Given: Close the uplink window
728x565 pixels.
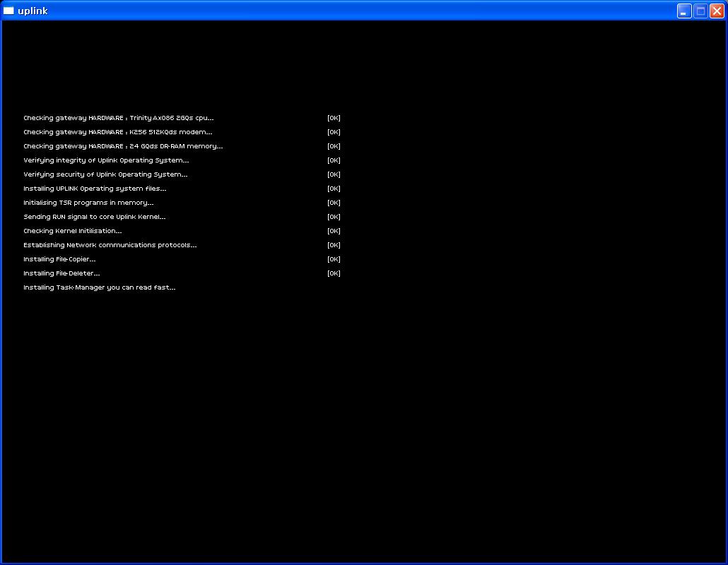Looking at the screenshot, I should coord(716,11).
